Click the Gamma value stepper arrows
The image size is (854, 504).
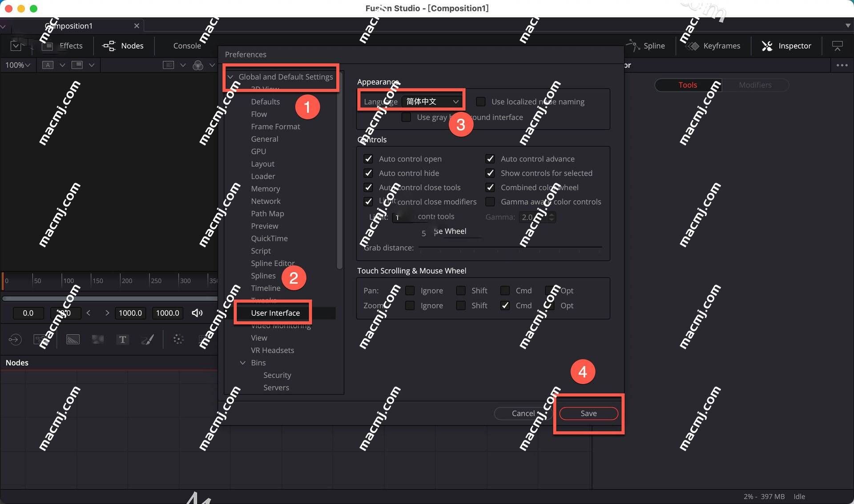pyautogui.click(x=552, y=217)
